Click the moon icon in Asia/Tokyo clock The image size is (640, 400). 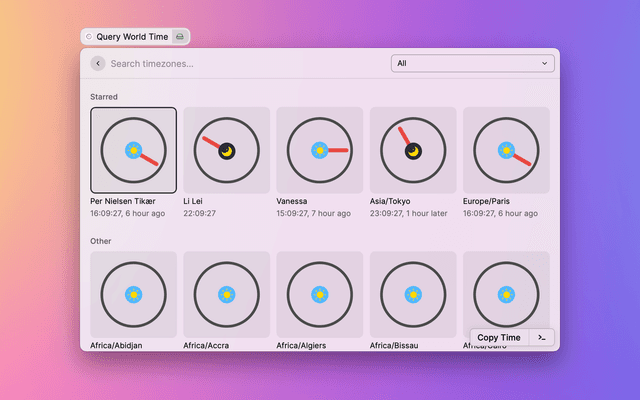pos(413,151)
